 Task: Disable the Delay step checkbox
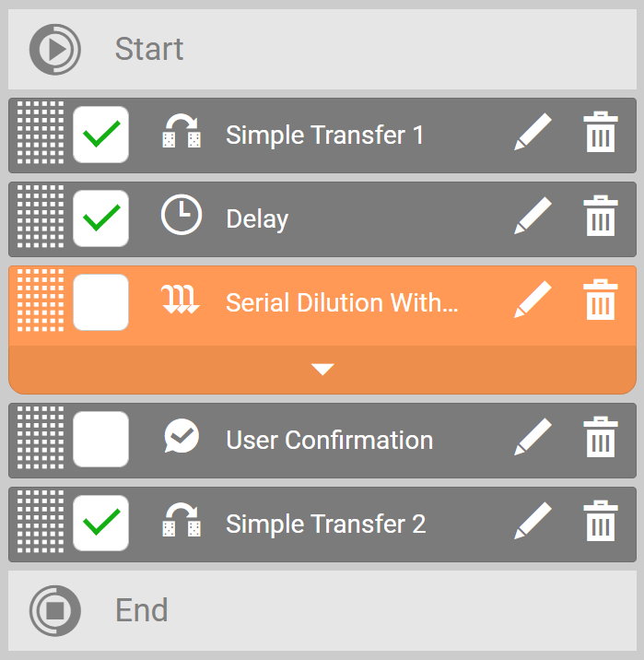tap(100, 218)
